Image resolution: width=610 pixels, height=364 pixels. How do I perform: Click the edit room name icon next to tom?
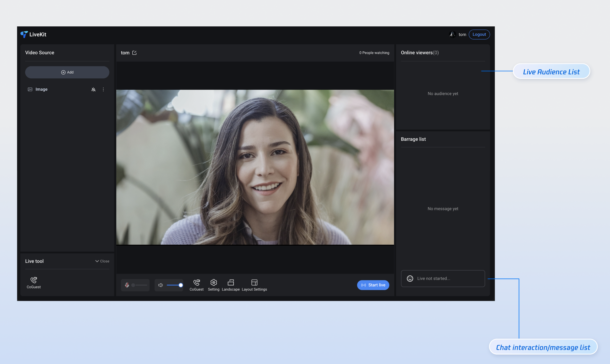coord(134,53)
